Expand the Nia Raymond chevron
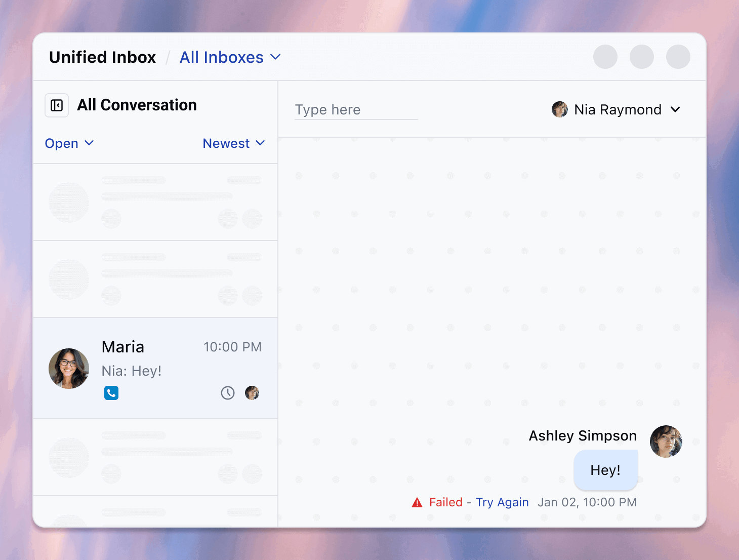 [x=675, y=109]
